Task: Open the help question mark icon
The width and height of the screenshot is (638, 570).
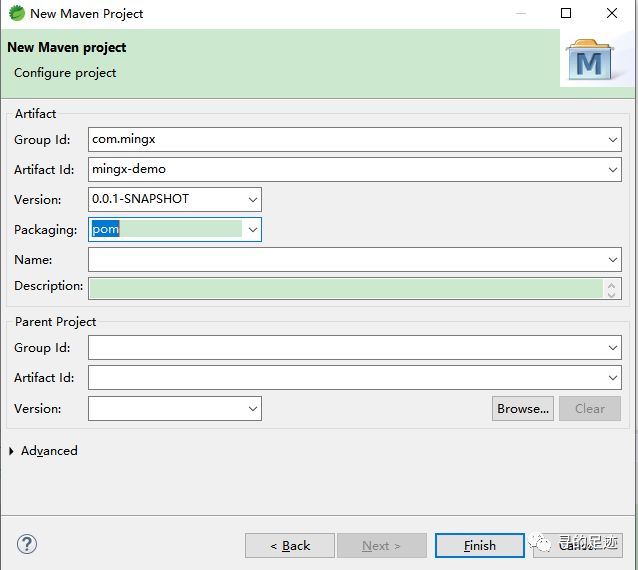Action: tap(27, 544)
